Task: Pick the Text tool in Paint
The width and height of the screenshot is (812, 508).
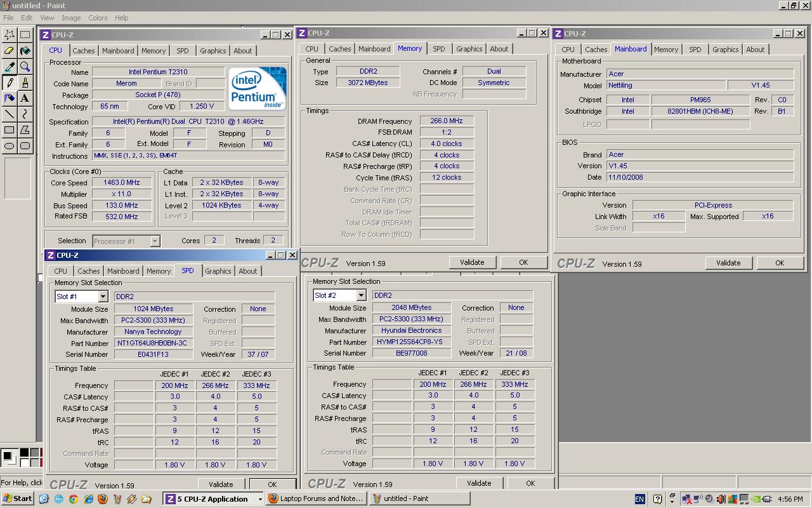Action: click(25, 98)
